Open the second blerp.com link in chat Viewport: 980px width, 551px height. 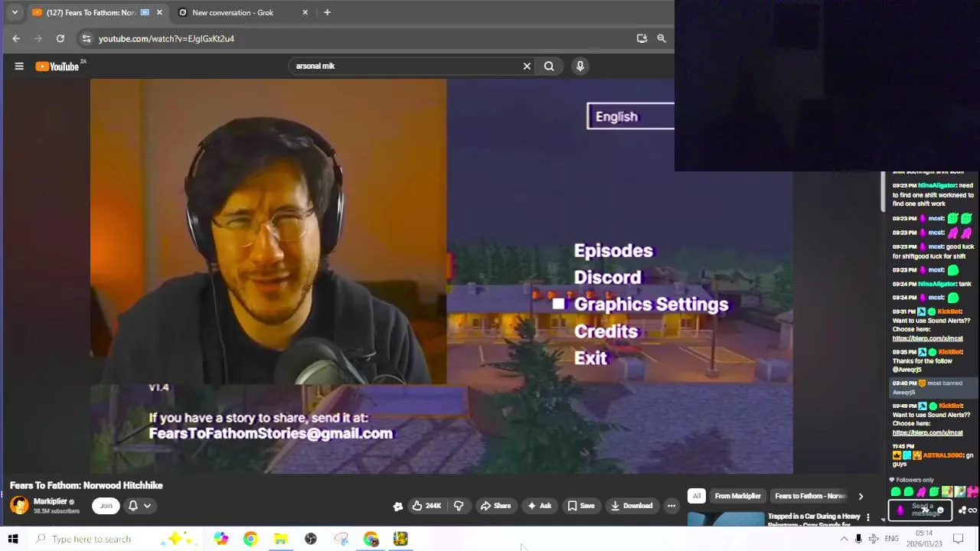(927, 432)
